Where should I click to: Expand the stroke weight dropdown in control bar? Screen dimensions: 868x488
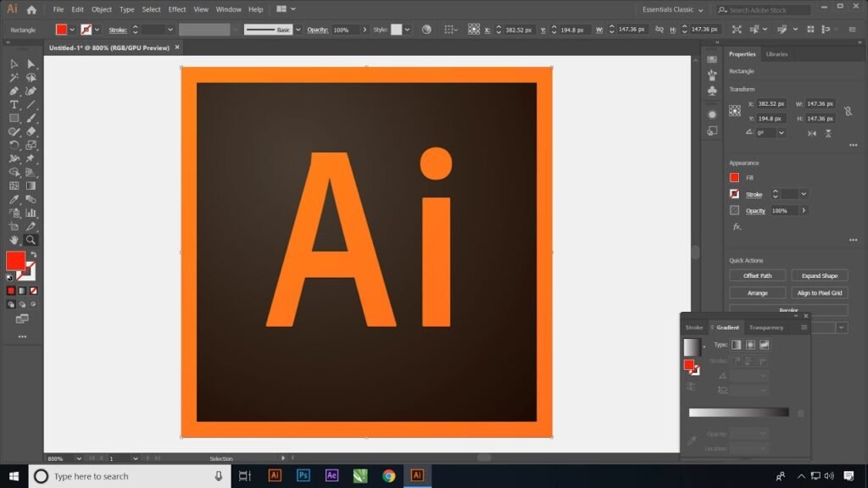coord(170,30)
